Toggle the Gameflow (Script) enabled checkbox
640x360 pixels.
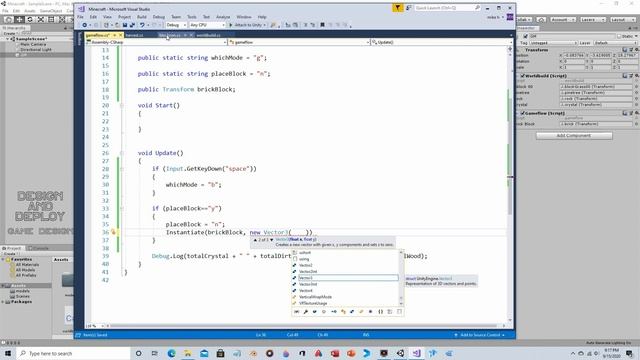click(x=522, y=113)
